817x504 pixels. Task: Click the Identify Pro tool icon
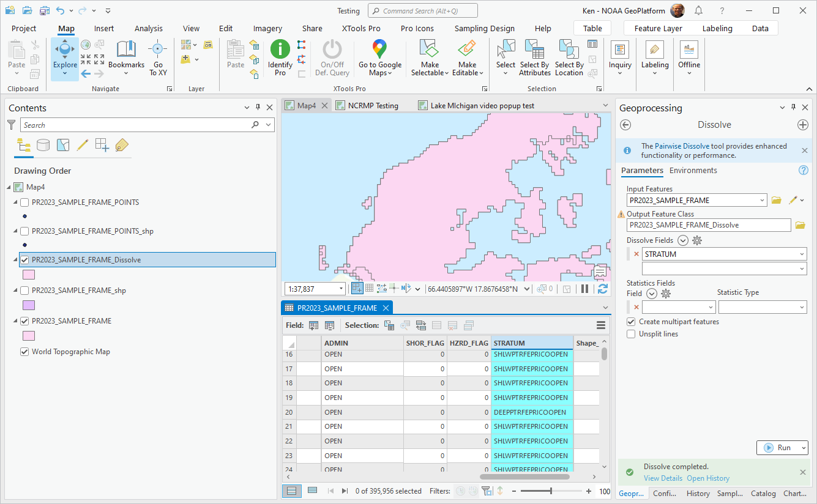pyautogui.click(x=280, y=50)
